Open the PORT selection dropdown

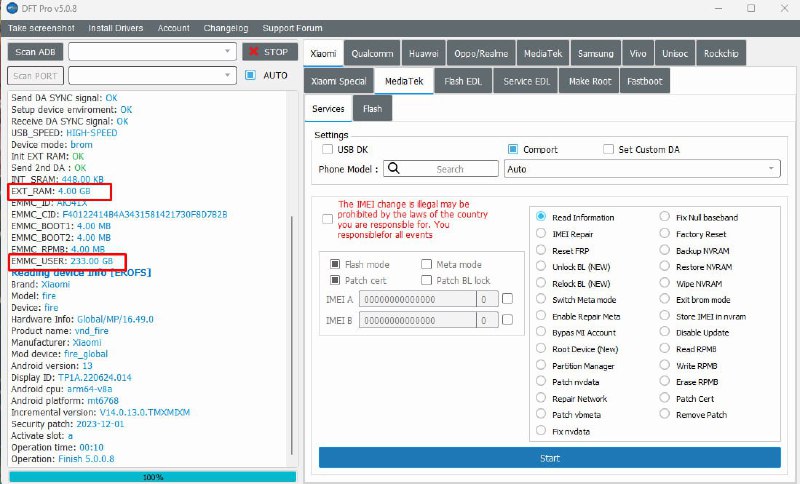click(x=152, y=75)
